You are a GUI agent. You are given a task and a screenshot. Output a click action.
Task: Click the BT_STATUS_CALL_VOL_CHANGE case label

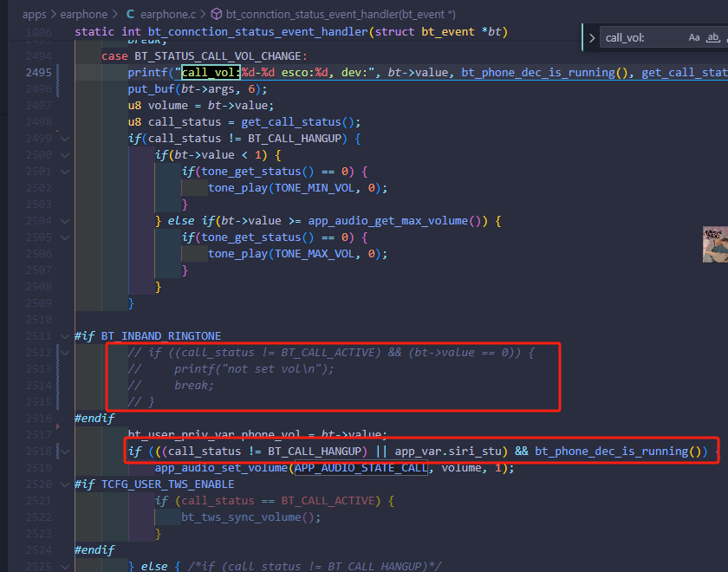tap(218, 56)
